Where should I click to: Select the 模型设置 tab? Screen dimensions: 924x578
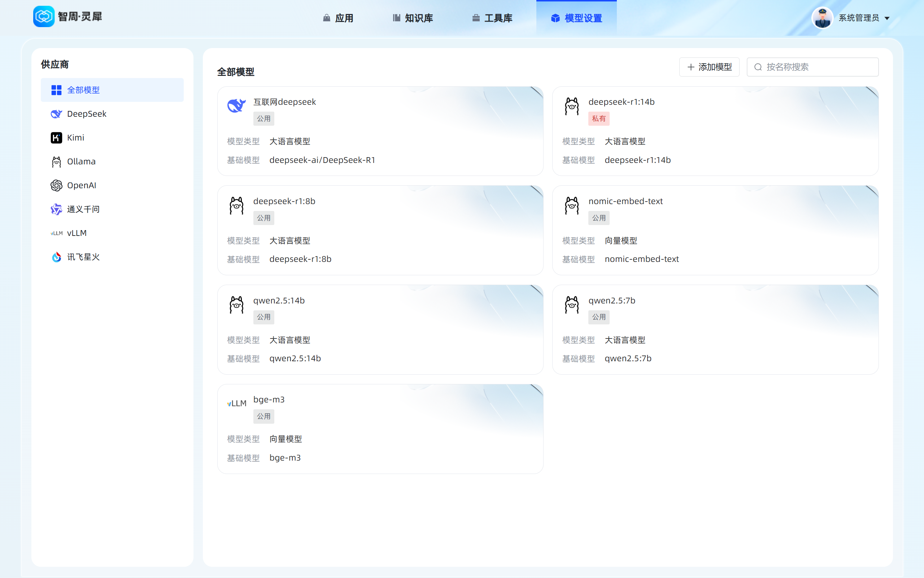576,18
